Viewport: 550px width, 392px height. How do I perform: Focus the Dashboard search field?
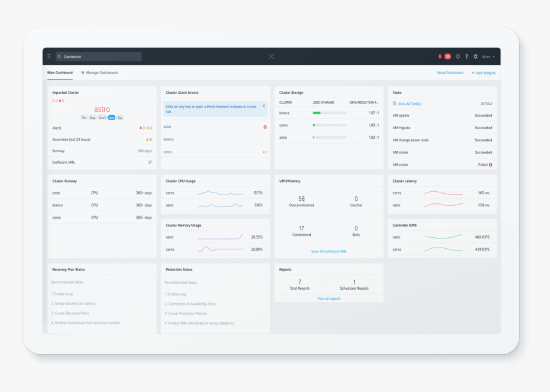click(x=98, y=56)
